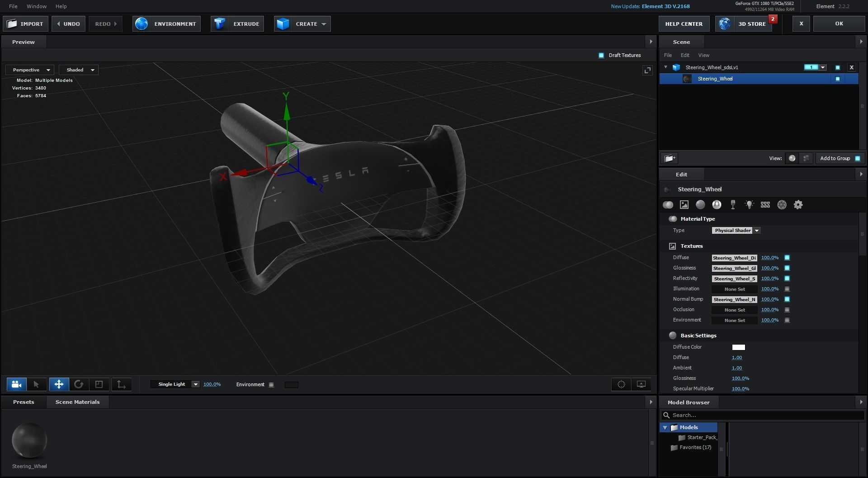868x478 pixels.
Task: Create new group folder in Scene panel
Action: [670, 158]
